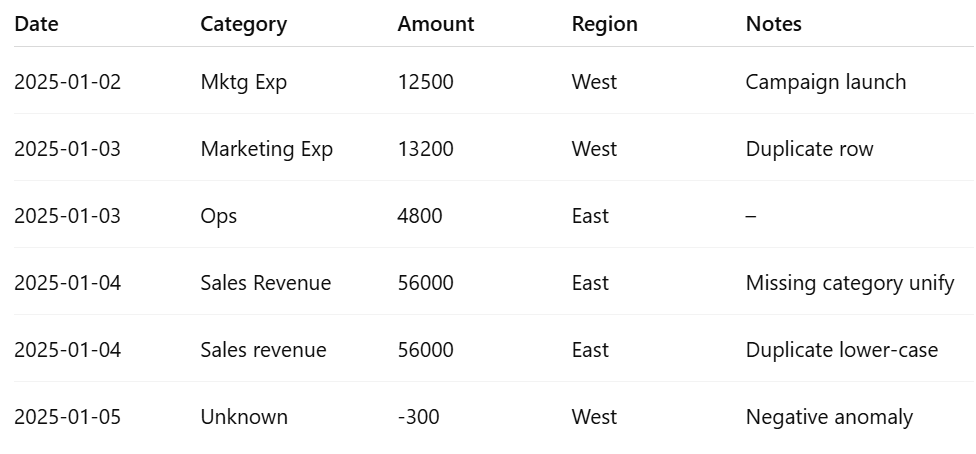Select the 2025-01-02 date cell
The height and width of the screenshot is (454, 976).
click(x=67, y=82)
